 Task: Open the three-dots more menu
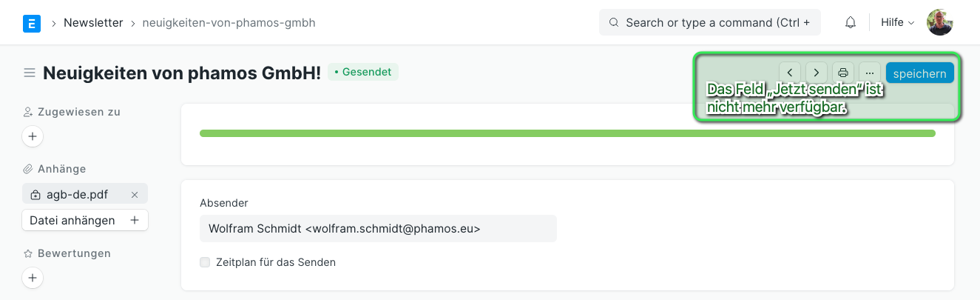pos(870,73)
